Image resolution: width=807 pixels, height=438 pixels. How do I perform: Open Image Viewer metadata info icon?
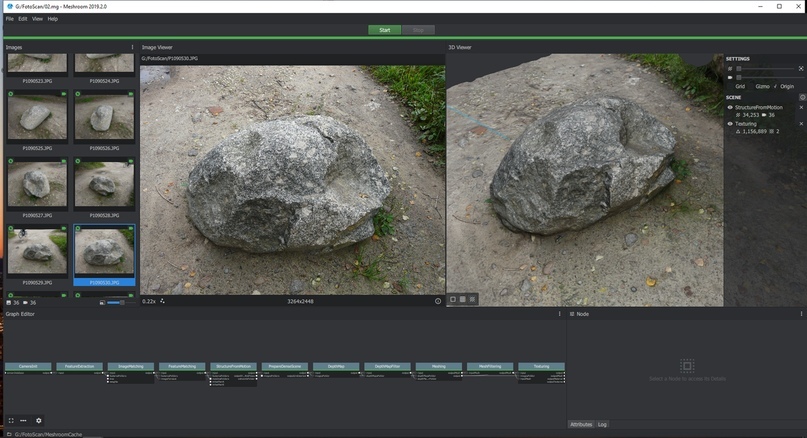pyautogui.click(x=438, y=300)
